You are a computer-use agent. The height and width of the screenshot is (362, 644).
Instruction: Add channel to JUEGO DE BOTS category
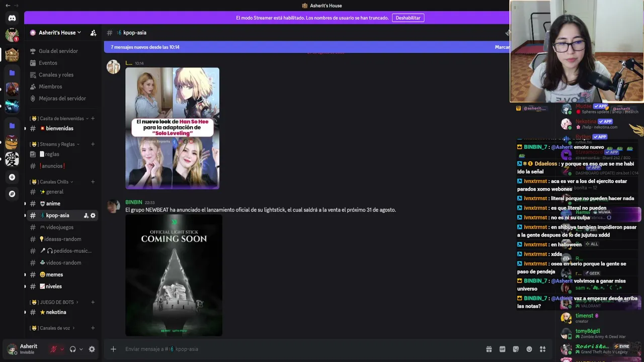pos(93,302)
